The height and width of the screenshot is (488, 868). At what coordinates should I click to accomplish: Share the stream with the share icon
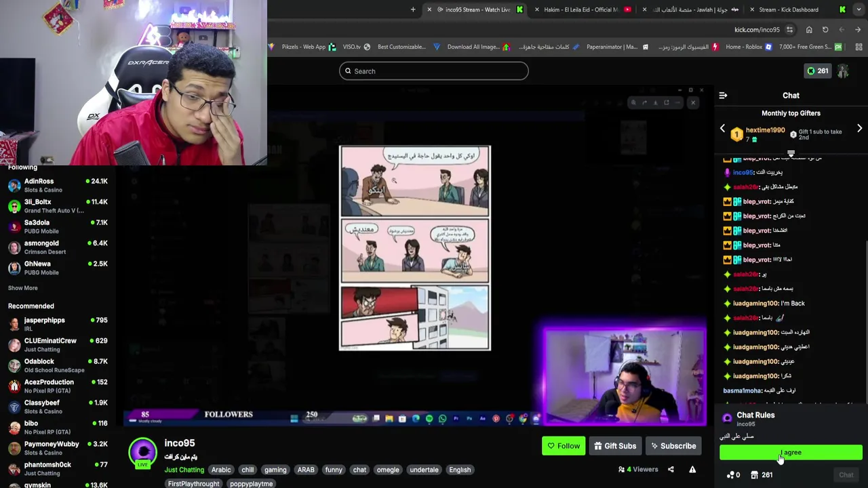tap(671, 469)
